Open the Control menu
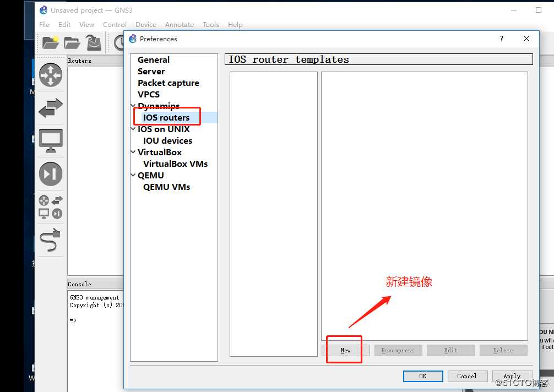554x392 pixels. point(115,24)
